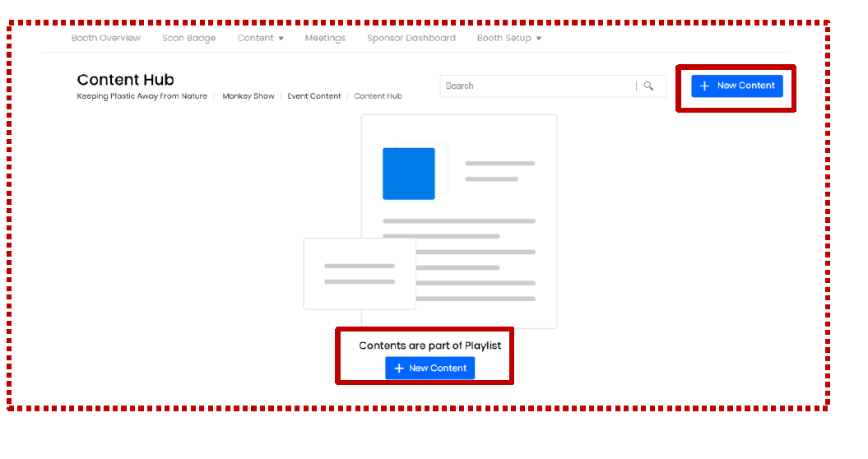Open 'Keeping Plastic Away From Nature' breadcrumb

pyautogui.click(x=142, y=96)
